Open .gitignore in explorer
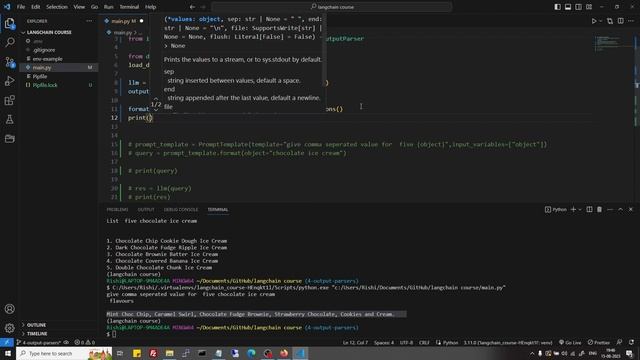This screenshot has width=640, height=360. 44,50
